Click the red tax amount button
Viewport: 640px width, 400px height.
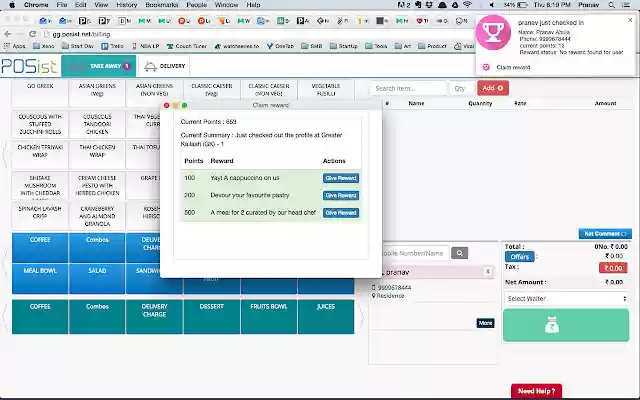(x=613, y=268)
